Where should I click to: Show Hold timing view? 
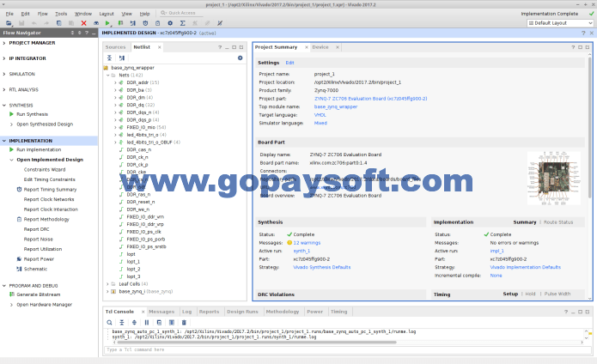(x=530, y=294)
